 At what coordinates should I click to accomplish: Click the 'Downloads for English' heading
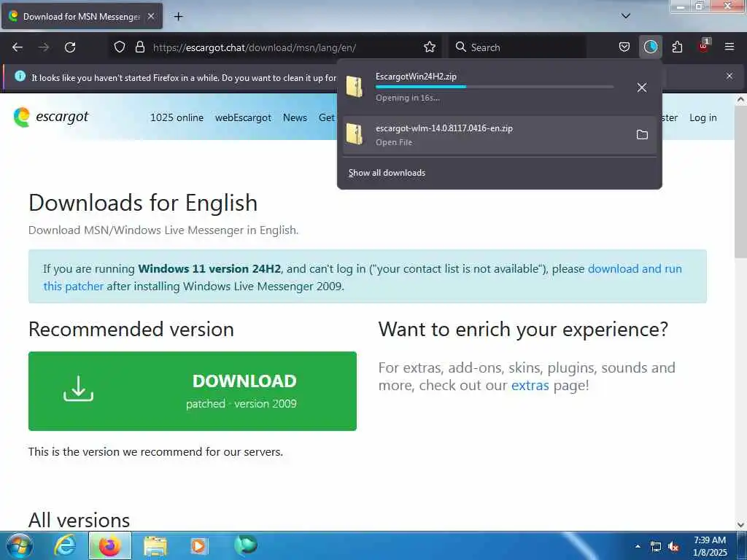point(143,203)
